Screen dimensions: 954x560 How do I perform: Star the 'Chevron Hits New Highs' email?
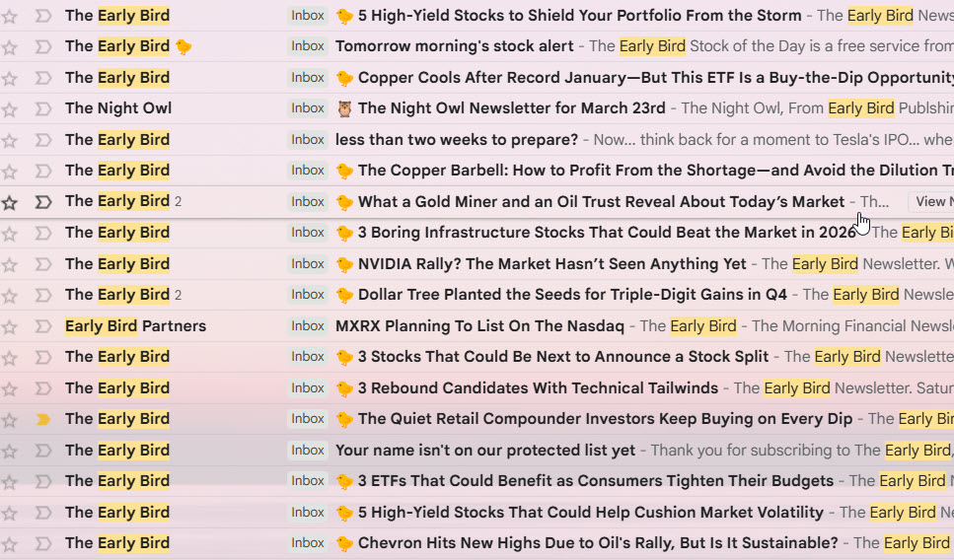(x=10, y=543)
